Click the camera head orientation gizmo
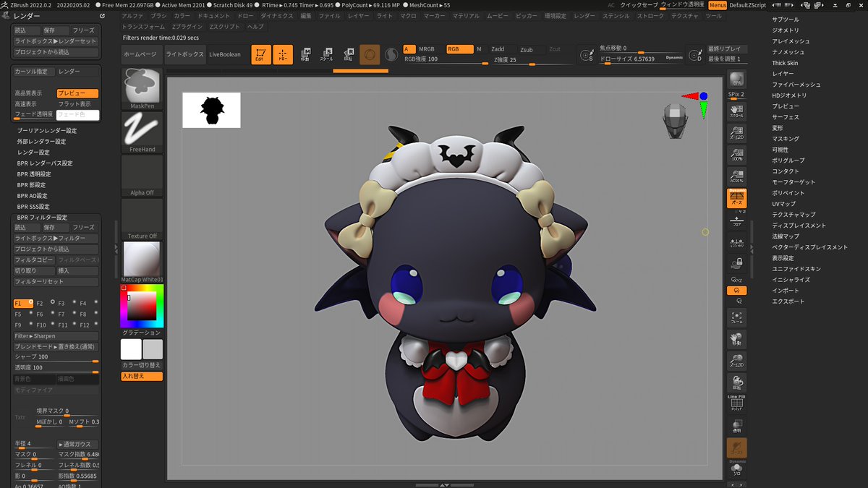This screenshot has height=488, width=868. click(673, 121)
